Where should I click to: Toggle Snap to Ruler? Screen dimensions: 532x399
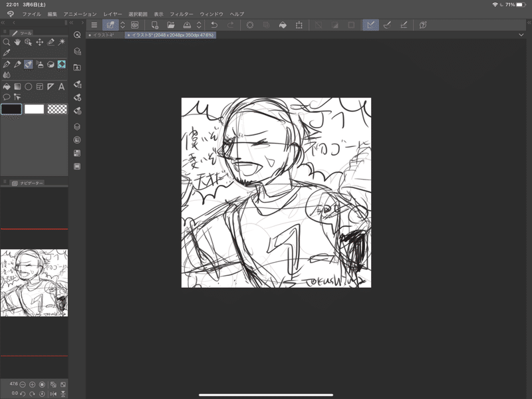(x=370, y=25)
